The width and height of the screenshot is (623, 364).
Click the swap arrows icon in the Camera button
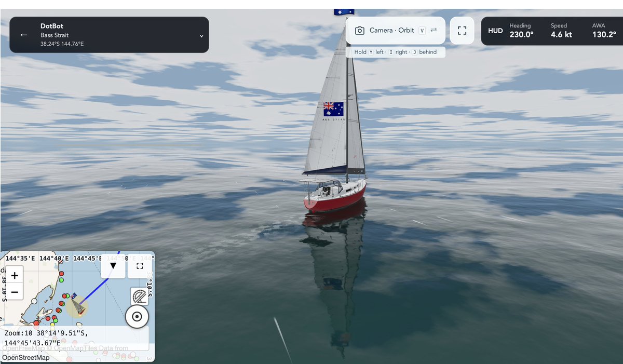click(434, 30)
